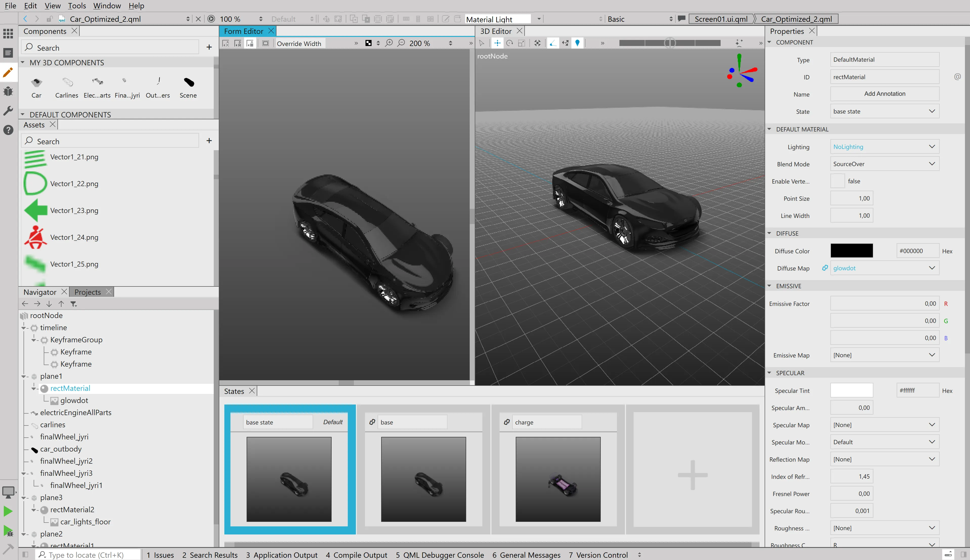This screenshot has height=560, width=970.
Task: Add new state with plus tile
Action: tap(693, 475)
